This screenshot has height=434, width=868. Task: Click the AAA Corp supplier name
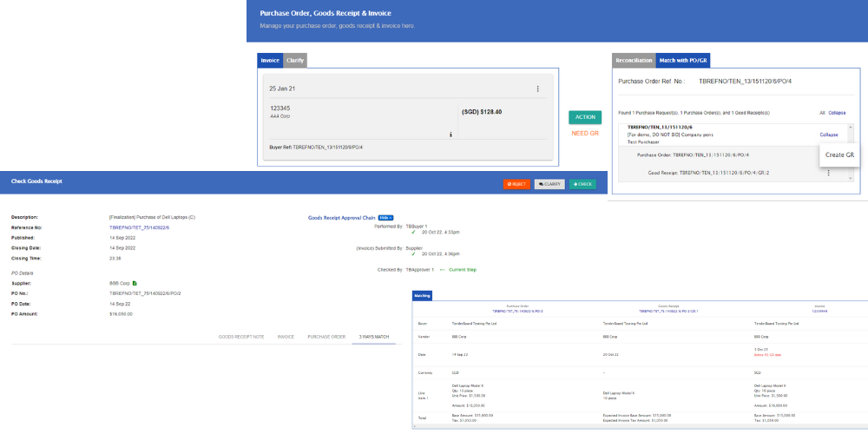point(280,116)
